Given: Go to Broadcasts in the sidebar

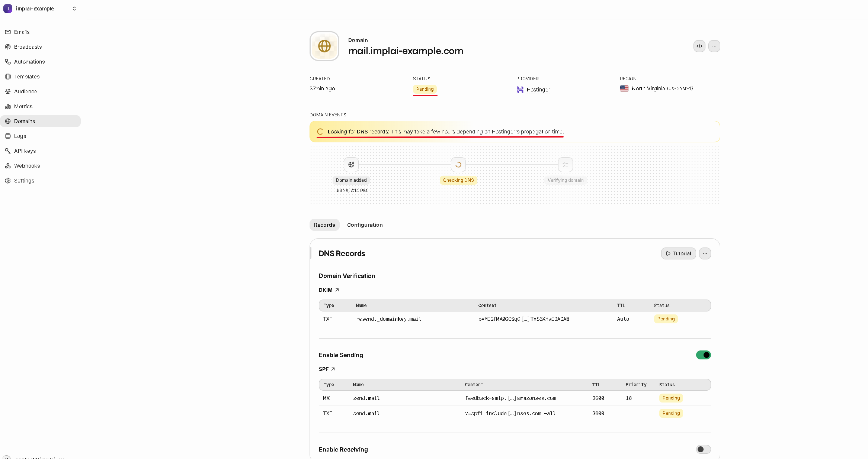Looking at the screenshot, I should pyautogui.click(x=41, y=47).
